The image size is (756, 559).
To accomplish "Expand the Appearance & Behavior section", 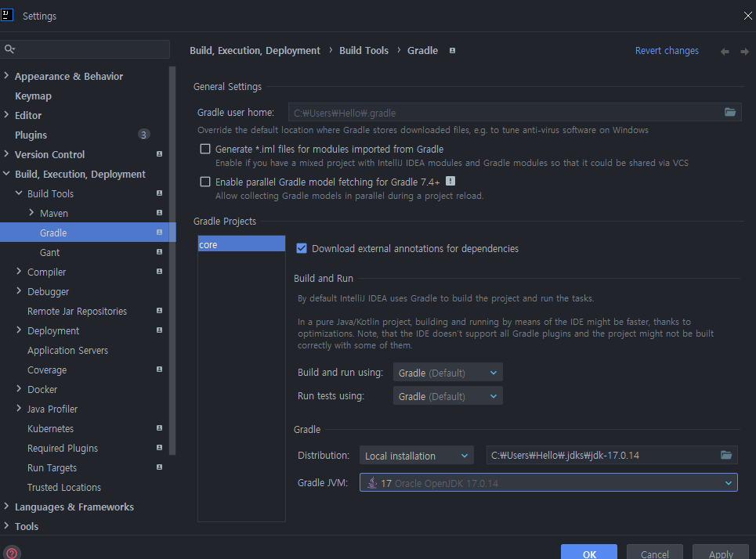I will (x=6, y=76).
